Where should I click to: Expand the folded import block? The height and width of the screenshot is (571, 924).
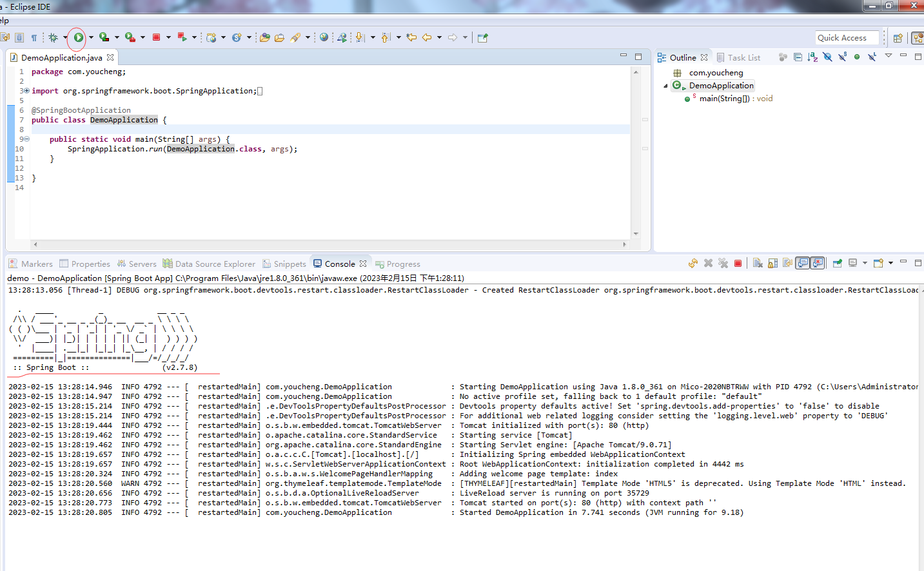click(26, 91)
